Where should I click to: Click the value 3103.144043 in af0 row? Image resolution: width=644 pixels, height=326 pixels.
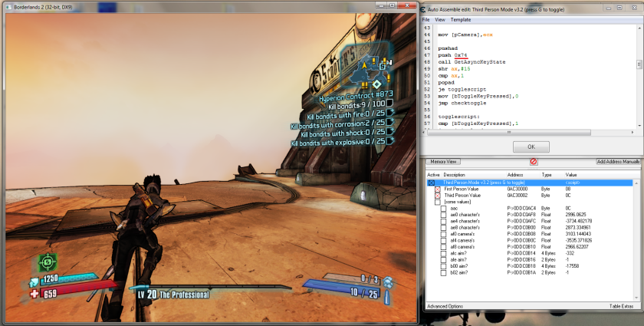578,234
